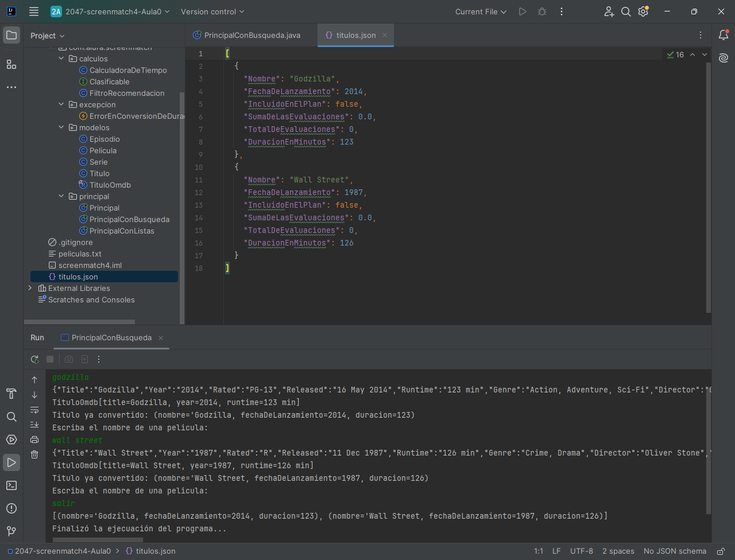Go to previous highlighted problem arrow
Screen dimensions: 735x560
(x=693, y=55)
